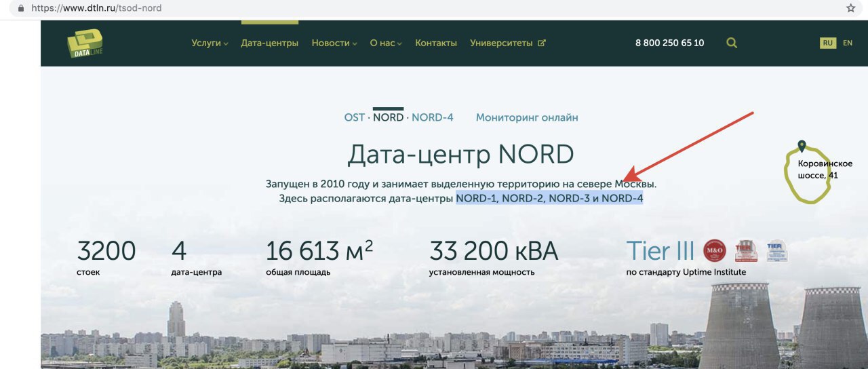This screenshot has height=369, width=868.
Task: Open the Университеты link
Action: [501, 43]
